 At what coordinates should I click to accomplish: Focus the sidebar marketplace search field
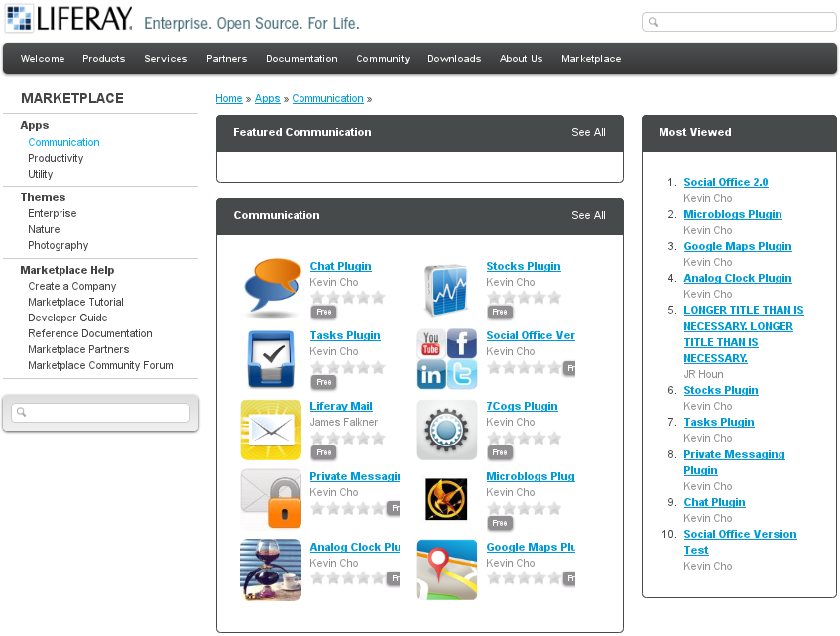click(101, 412)
